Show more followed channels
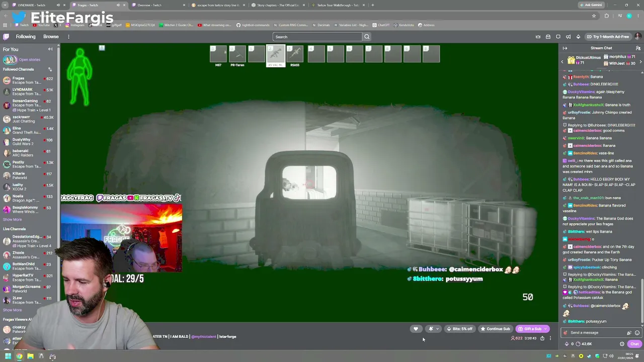The height and width of the screenshot is (362, 644). pyautogui.click(x=12, y=220)
